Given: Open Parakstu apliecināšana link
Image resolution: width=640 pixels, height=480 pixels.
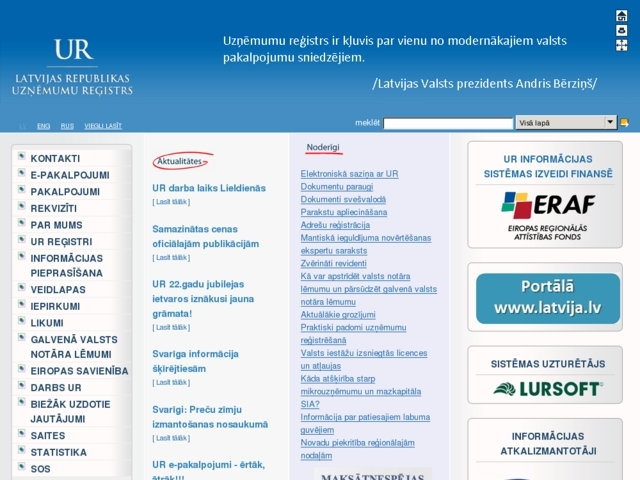Looking at the screenshot, I should point(344,212).
